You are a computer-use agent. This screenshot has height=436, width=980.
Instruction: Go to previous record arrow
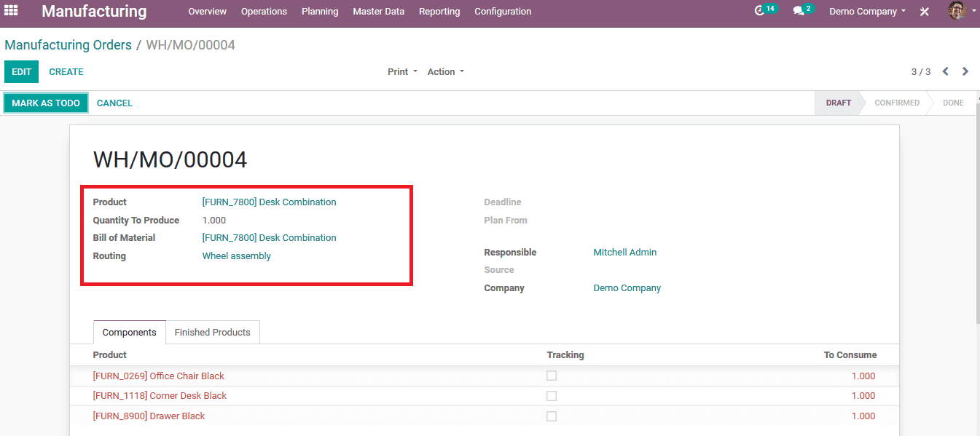coord(945,71)
